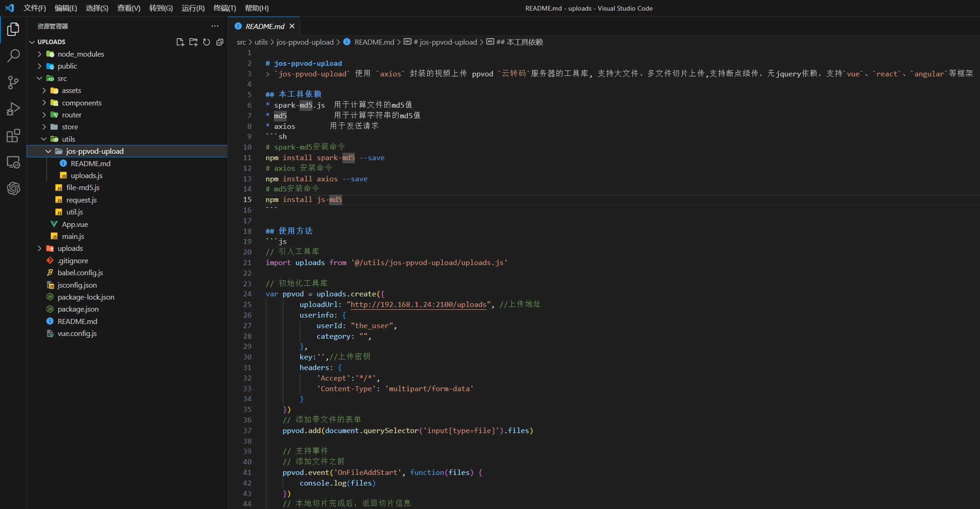This screenshot has width=980, height=509.
Task: Open the Search view in activity bar
Action: [x=13, y=56]
